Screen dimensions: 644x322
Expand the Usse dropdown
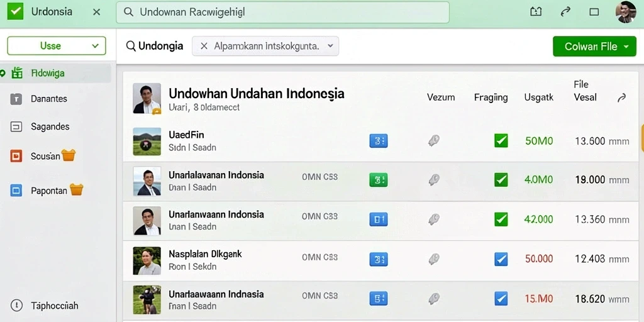(x=56, y=45)
